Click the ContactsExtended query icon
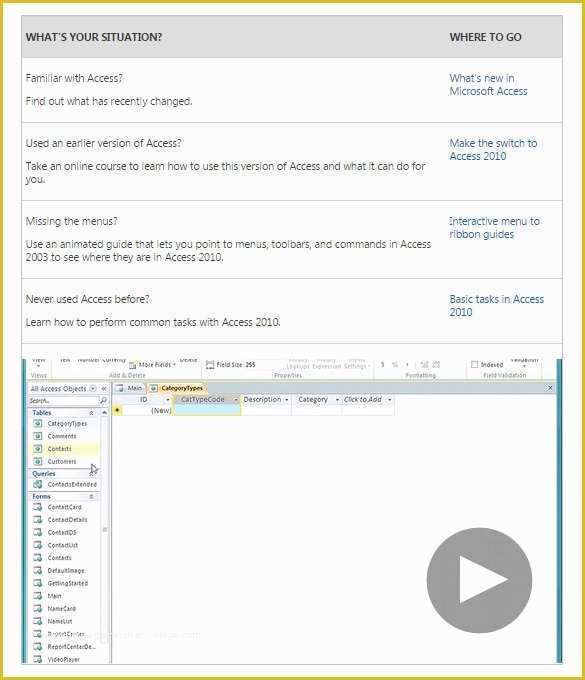585x680 pixels. (38, 484)
